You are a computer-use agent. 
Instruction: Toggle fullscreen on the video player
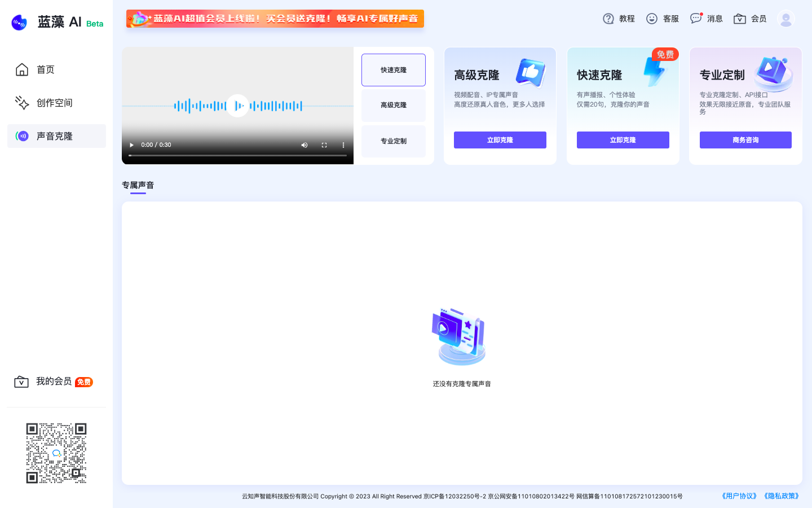[324, 145]
